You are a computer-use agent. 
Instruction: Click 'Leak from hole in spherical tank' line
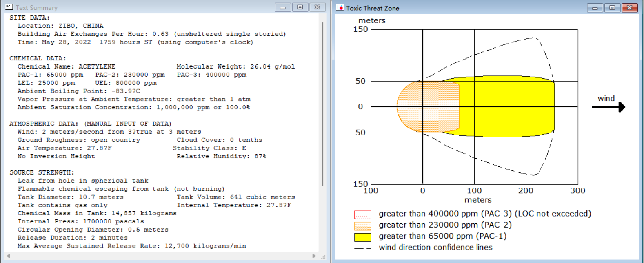(x=83, y=181)
